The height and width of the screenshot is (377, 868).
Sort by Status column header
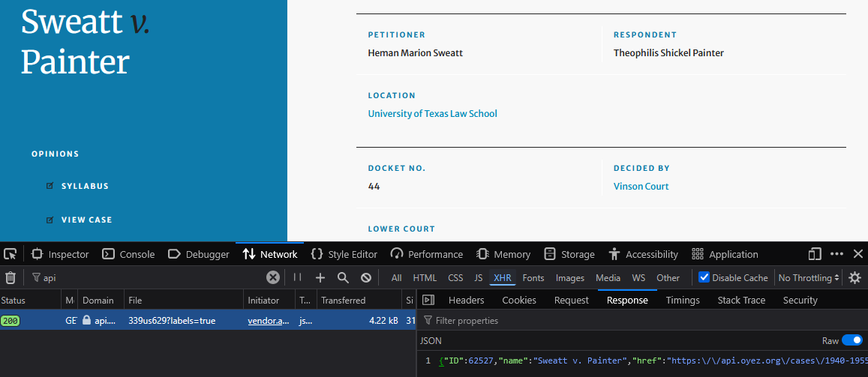[x=30, y=300]
